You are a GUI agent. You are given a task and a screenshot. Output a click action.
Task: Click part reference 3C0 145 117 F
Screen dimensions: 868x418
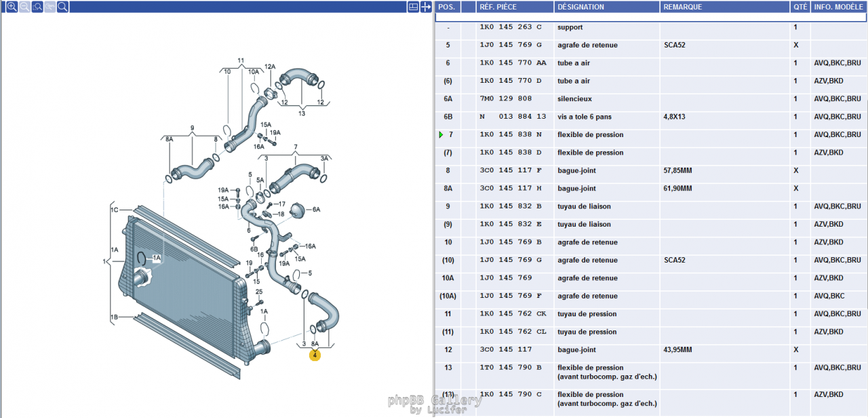tap(511, 171)
